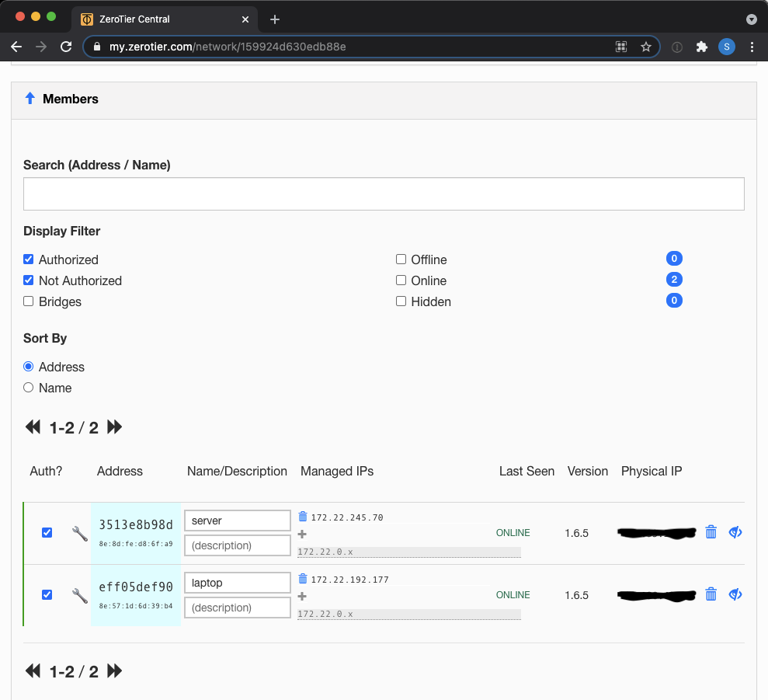Click the description field of server
This screenshot has width=768, height=700.
238,545
